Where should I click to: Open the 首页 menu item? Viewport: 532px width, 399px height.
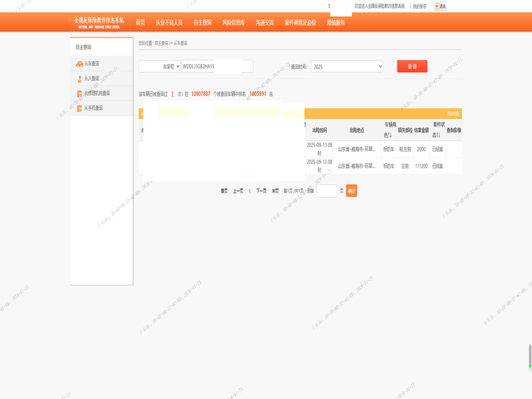click(x=140, y=23)
